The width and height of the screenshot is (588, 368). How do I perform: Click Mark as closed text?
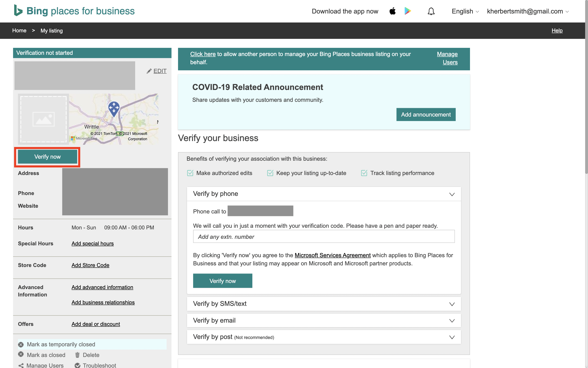pos(46,355)
